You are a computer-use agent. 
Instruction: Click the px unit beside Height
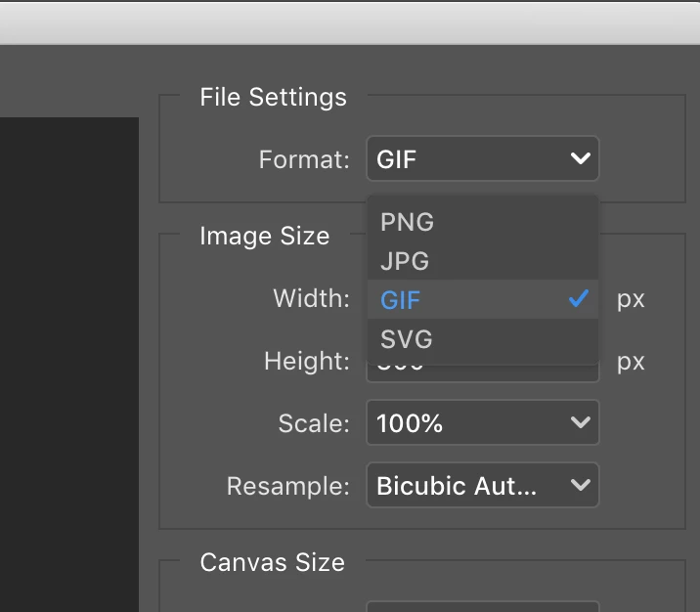pos(631,361)
